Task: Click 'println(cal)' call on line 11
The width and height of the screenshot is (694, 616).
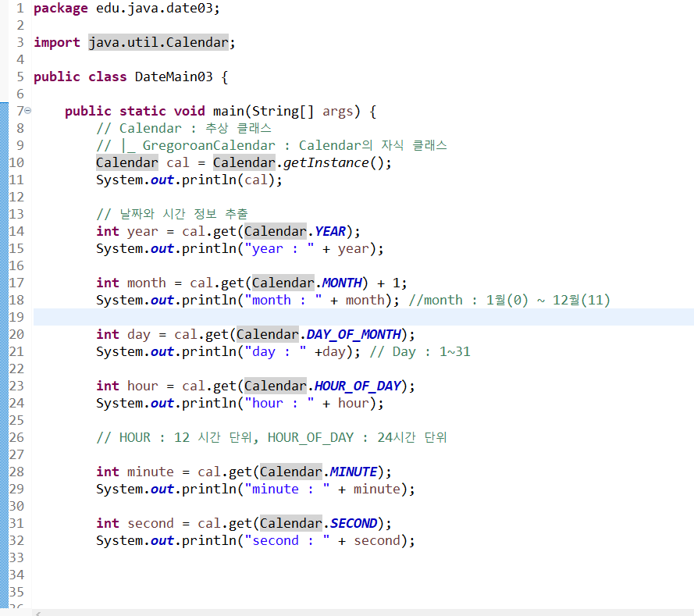Action: pos(229,180)
